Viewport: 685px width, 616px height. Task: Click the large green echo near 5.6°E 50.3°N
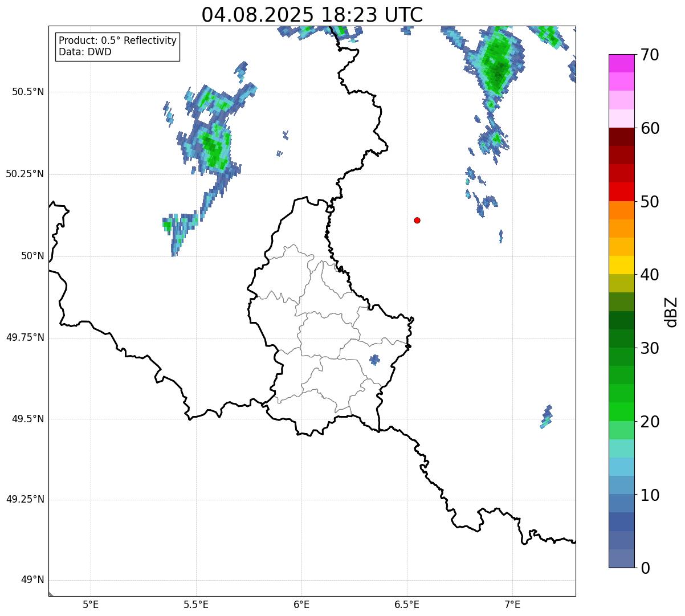(x=214, y=147)
